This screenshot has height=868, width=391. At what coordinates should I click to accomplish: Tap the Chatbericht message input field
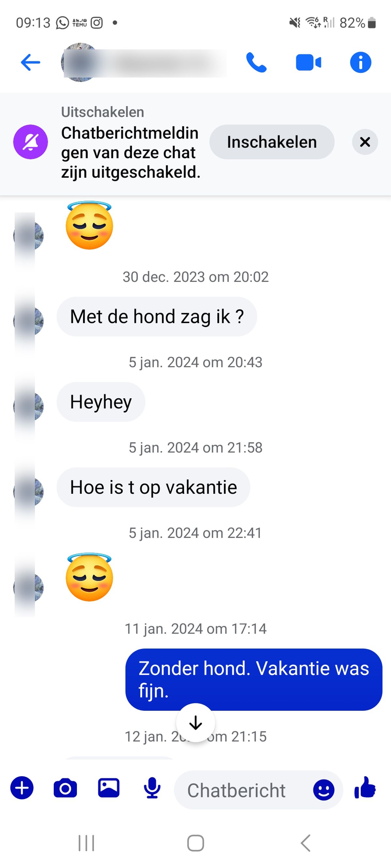[258, 790]
